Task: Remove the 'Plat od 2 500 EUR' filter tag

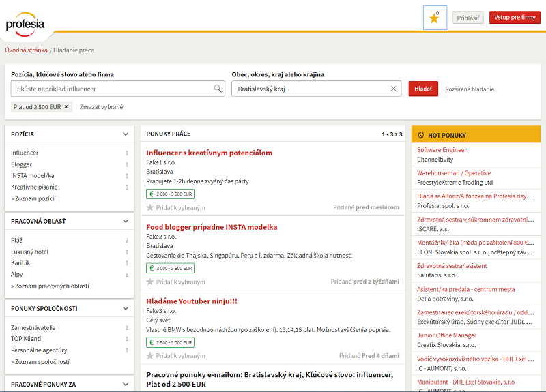Action: tap(66, 107)
